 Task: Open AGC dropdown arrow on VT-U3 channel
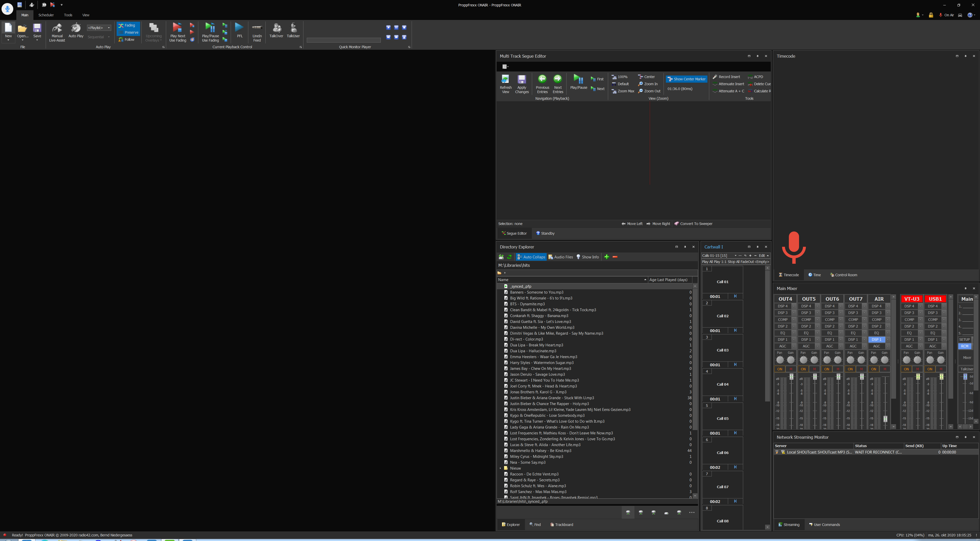920,346
